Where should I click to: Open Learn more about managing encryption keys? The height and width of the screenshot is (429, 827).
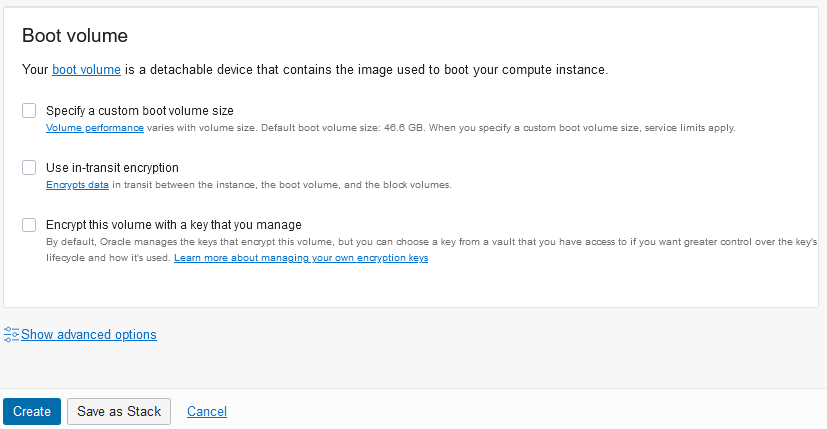301,258
